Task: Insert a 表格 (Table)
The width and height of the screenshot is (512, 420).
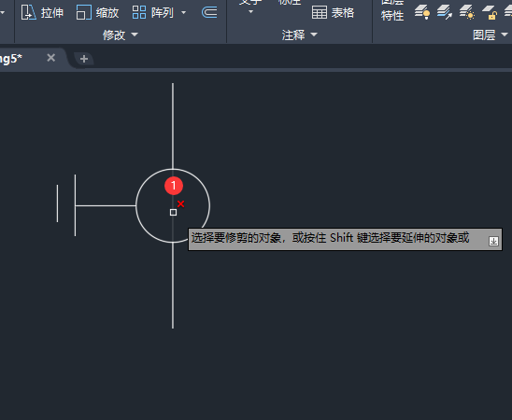Action: 333,13
